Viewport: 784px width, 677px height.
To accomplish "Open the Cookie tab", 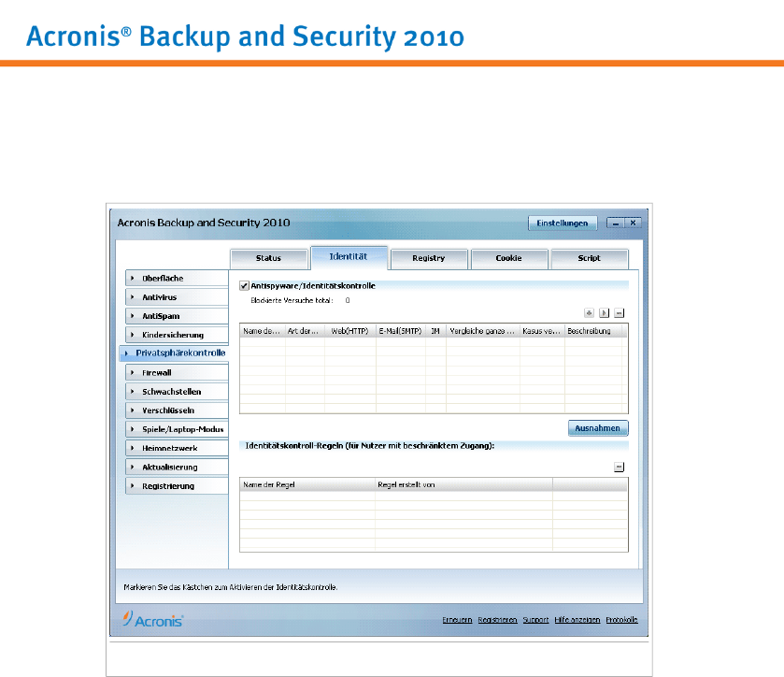I will 508,258.
